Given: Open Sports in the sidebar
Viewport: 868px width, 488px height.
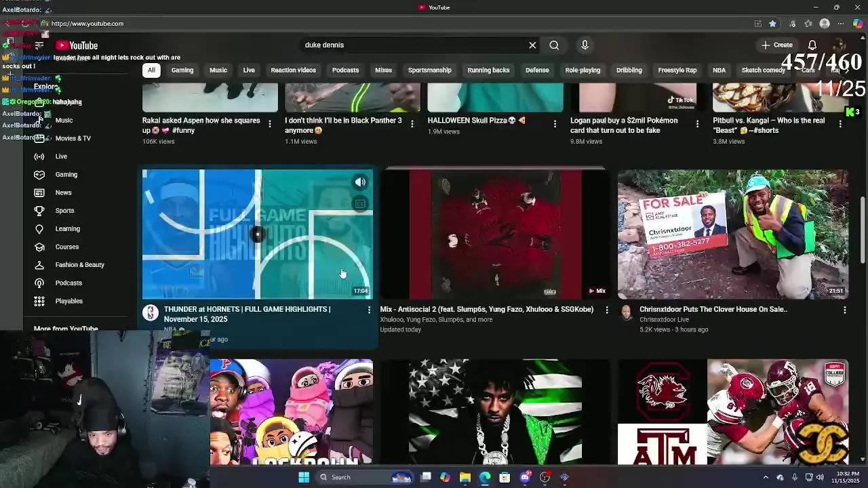Looking at the screenshot, I should pos(64,211).
